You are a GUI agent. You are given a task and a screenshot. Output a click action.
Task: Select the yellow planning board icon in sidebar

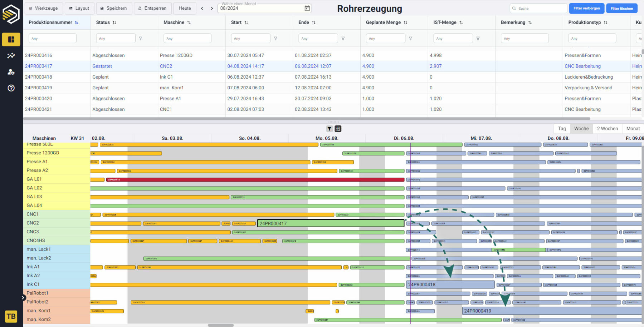click(x=11, y=39)
